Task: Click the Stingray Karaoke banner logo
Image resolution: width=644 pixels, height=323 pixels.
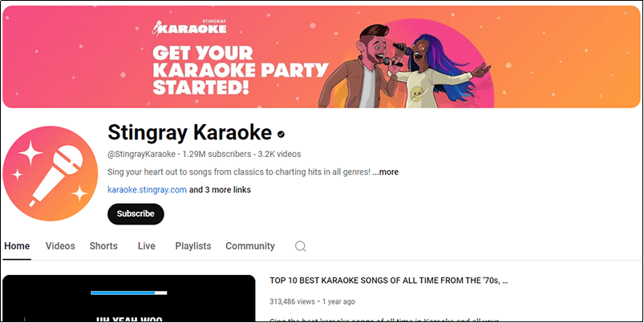Action: click(188, 26)
